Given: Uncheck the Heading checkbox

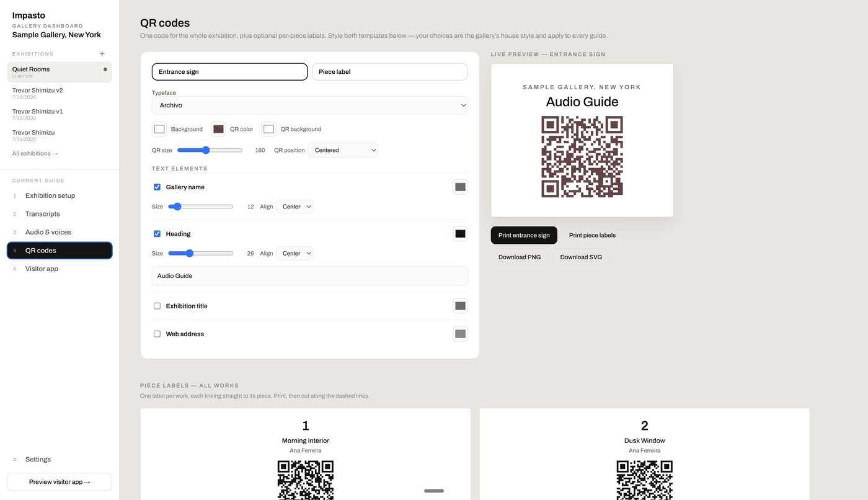Looking at the screenshot, I should [157, 234].
